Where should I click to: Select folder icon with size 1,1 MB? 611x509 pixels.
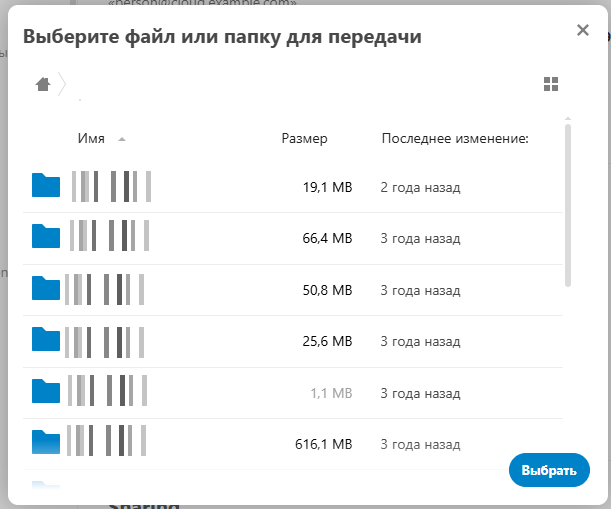coord(46,392)
